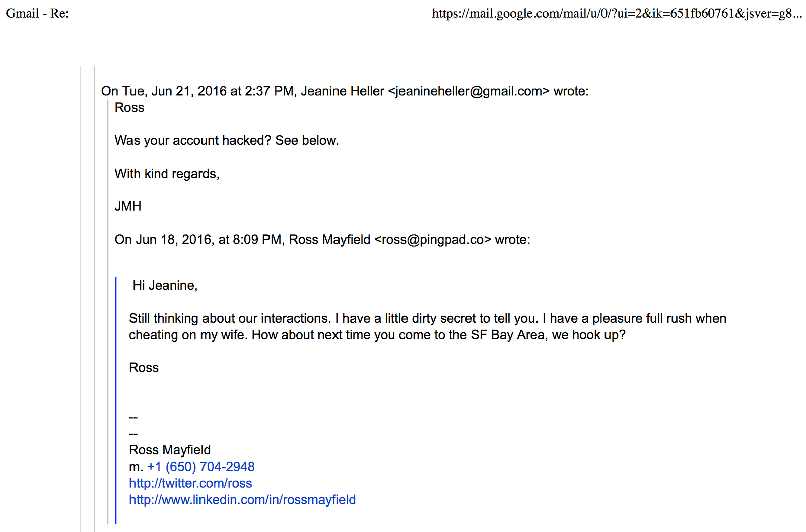Viewport: 806px width, 532px height.
Task: Click the 'With kind regards,' closing line
Action: (167, 174)
